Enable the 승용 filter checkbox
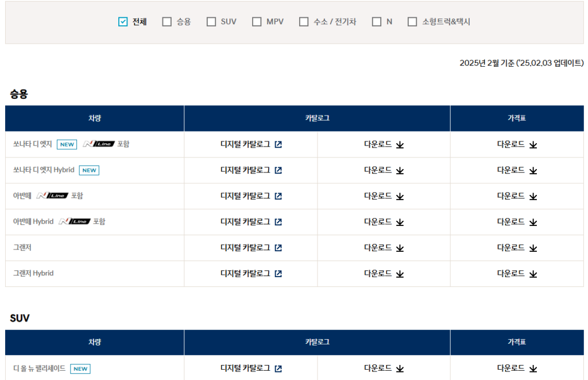 pyautogui.click(x=167, y=22)
